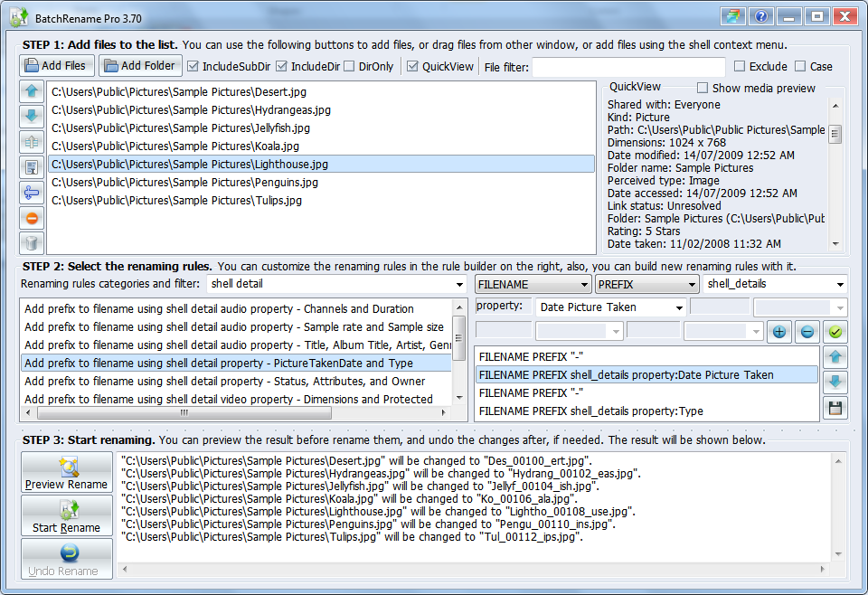Click the Add Files button
The width and height of the screenshot is (868, 595).
point(57,65)
